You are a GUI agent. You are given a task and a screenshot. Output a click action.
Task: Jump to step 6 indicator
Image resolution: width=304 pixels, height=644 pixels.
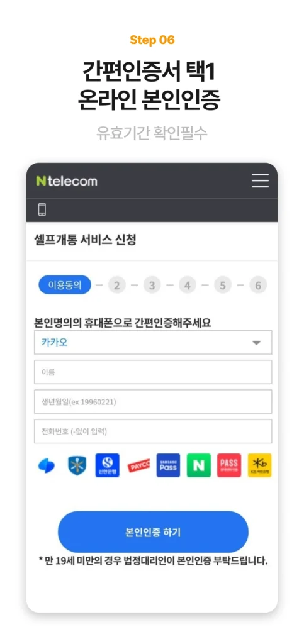click(258, 285)
